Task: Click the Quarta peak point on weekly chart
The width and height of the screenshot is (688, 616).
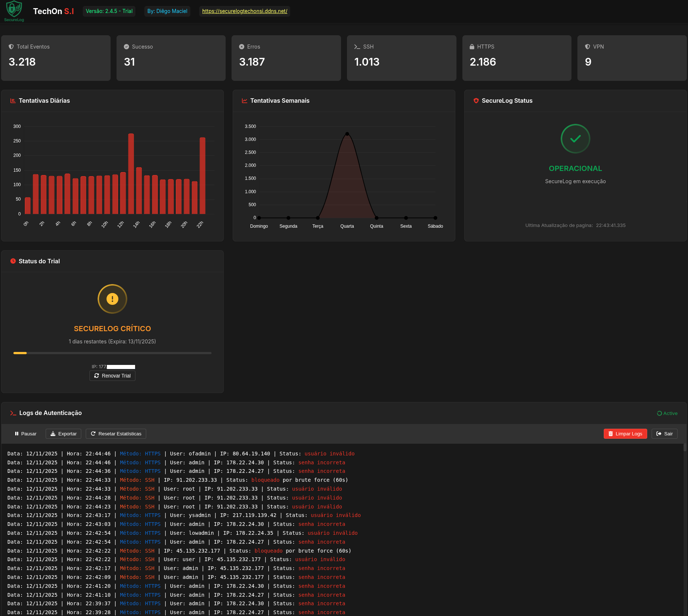Action: pyautogui.click(x=347, y=134)
